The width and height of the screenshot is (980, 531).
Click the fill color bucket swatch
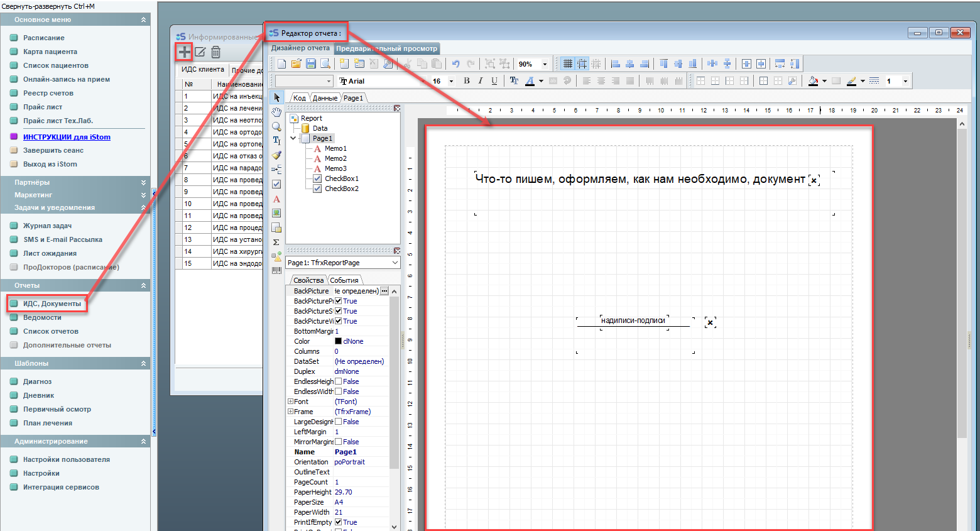coord(814,80)
